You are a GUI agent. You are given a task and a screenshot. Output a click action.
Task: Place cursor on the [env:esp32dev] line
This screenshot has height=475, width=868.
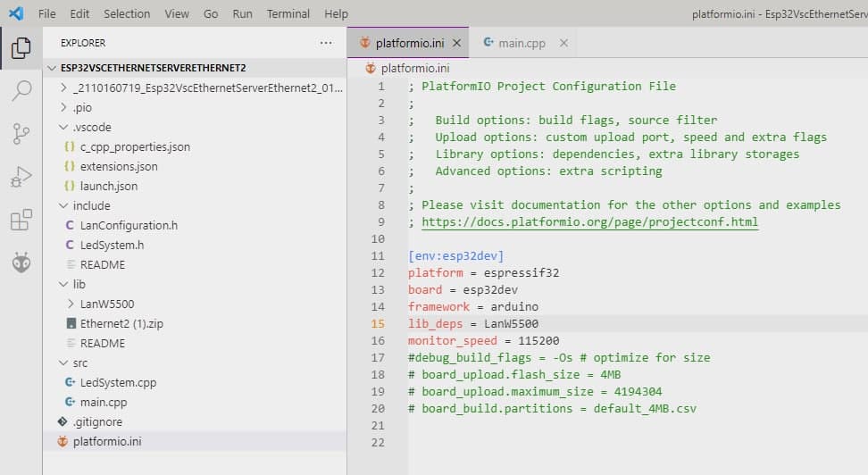tap(455, 255)
